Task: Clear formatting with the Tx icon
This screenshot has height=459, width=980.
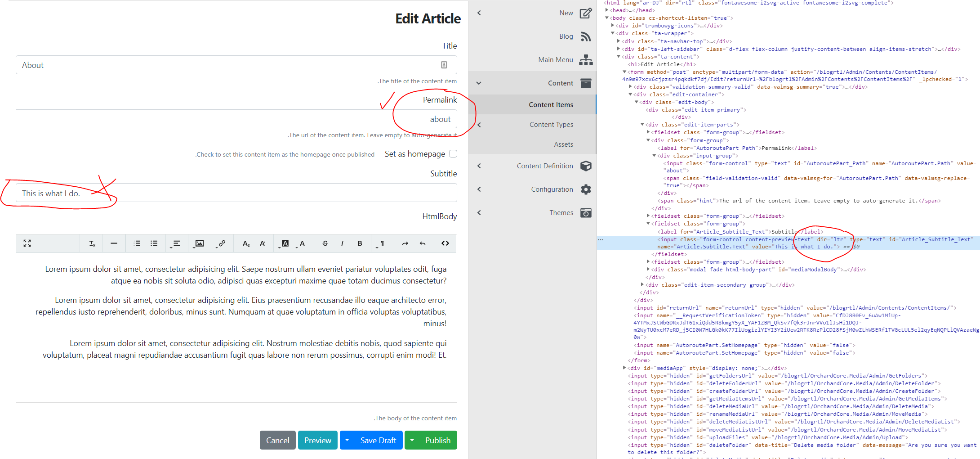Action: pyautogui.click(x=92, y=243)
